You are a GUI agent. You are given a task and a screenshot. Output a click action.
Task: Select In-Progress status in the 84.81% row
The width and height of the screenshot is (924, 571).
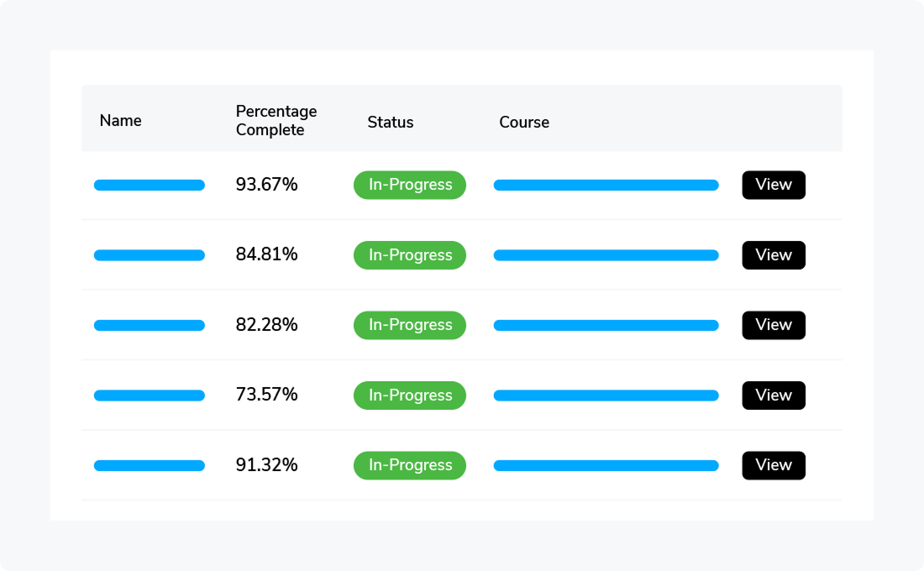(x=410, y=255)
